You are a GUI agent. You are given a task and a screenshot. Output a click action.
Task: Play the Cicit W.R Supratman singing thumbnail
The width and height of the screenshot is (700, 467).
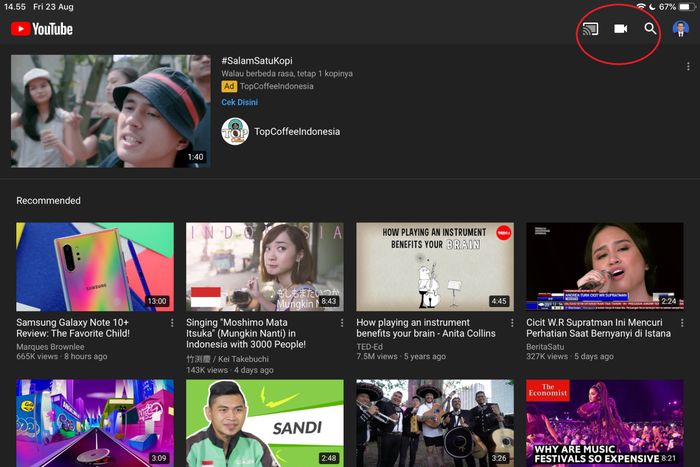tap(605, 267)
